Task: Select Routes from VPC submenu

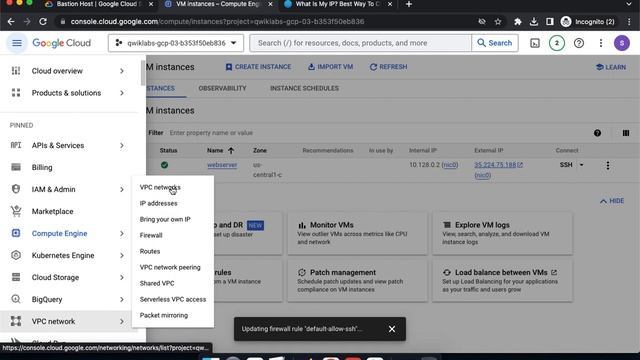Action: (150, 251)
